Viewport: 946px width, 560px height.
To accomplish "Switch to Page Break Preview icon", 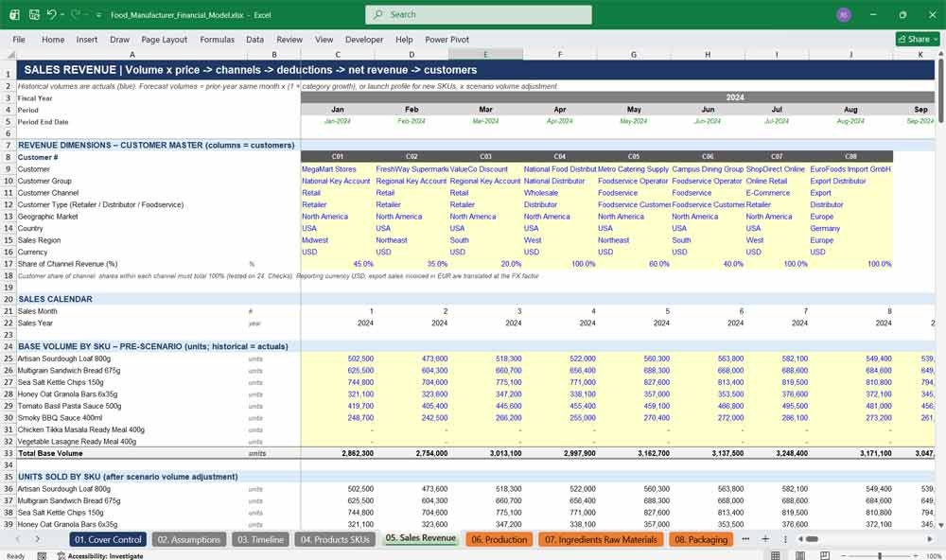I will coord(824,555).
